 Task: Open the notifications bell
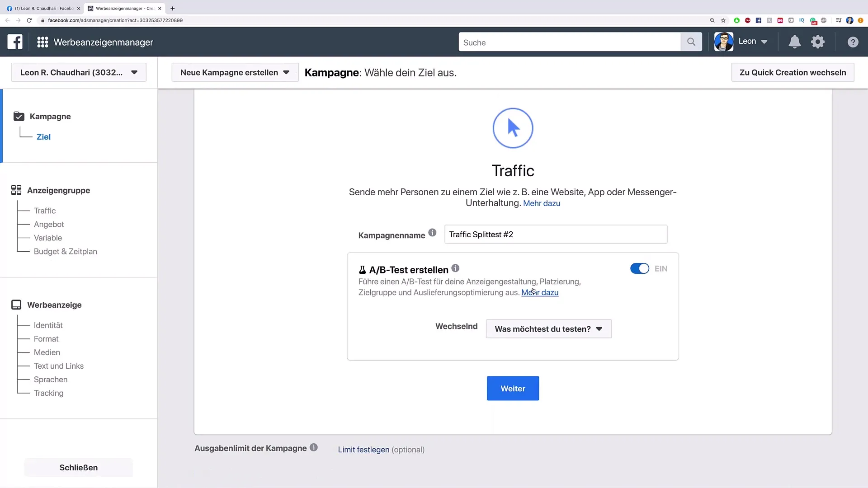794,42
